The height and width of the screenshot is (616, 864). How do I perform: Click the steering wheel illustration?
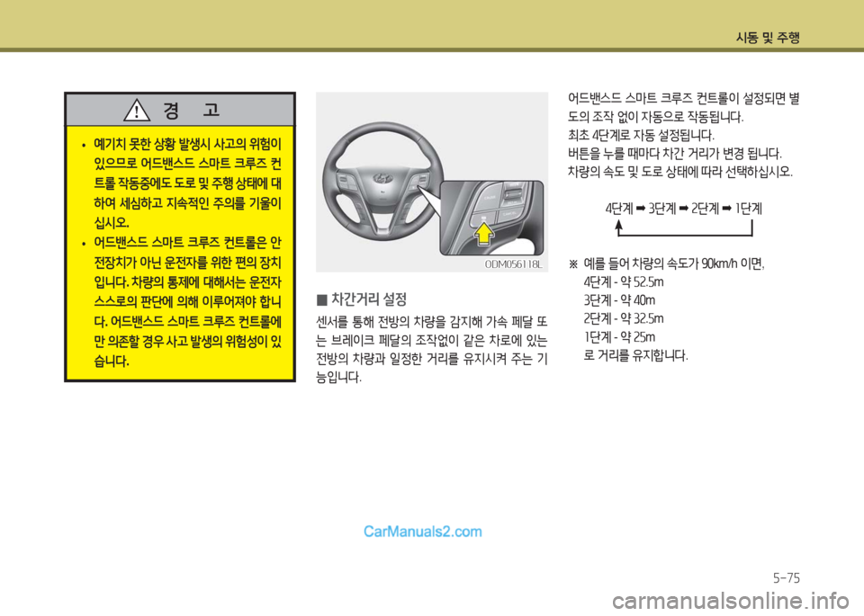[x=383, y=180]
